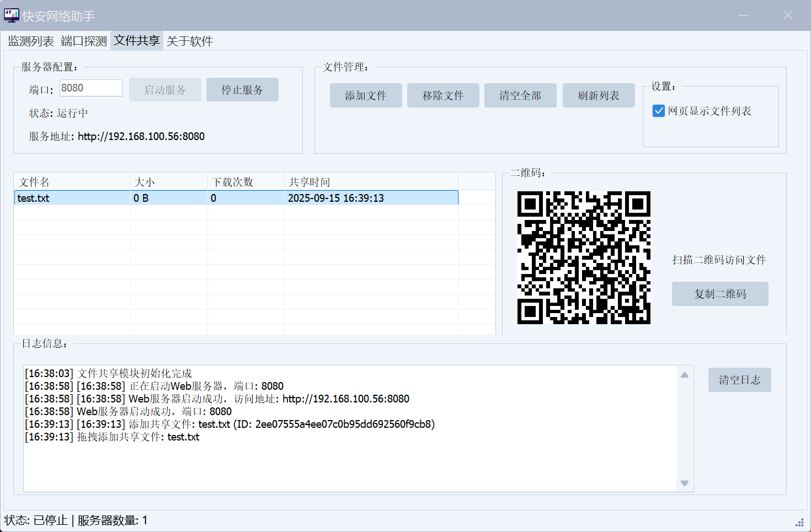Copy the QR code with 复制二维码
811x532 pixels.
pyautogui.click(x=720, y=294)
